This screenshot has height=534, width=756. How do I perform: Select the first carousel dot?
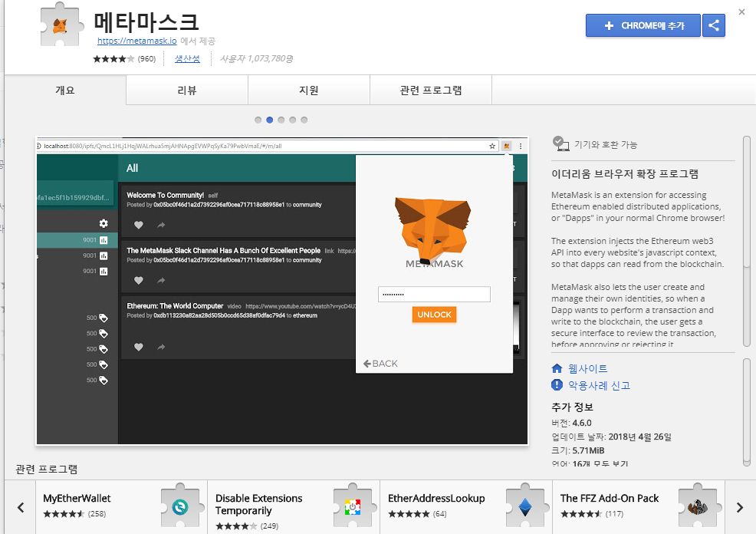click(258, 120)
